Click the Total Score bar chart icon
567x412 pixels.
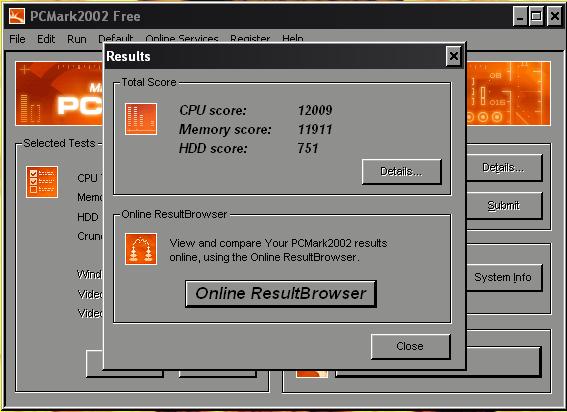(141, 119)
